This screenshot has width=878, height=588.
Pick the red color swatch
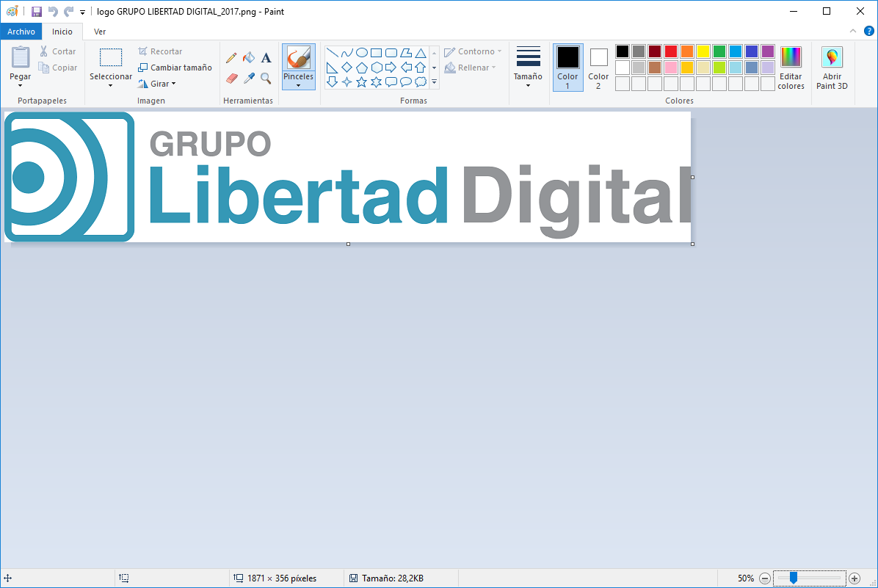point(671,51)
